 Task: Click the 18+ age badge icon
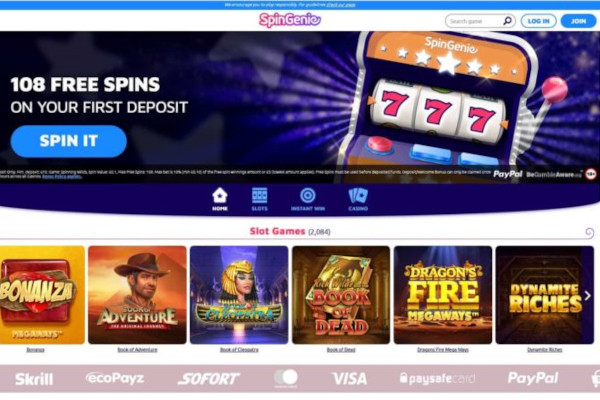591,174
